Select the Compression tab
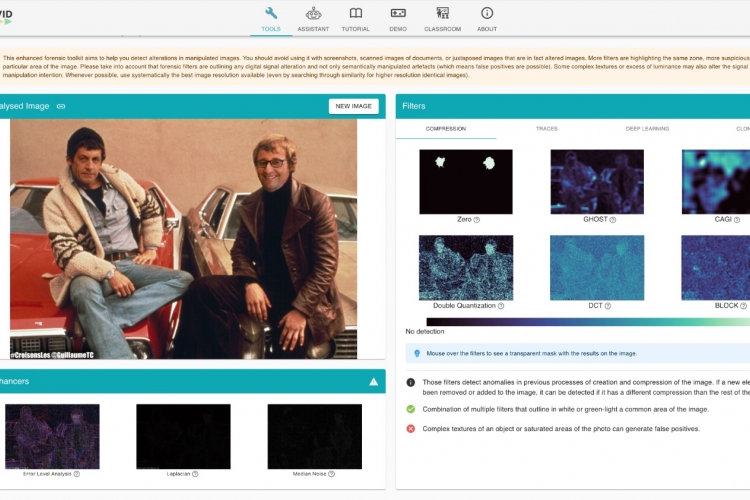Screen dimensions: 750x500 (x=445, y=129)
